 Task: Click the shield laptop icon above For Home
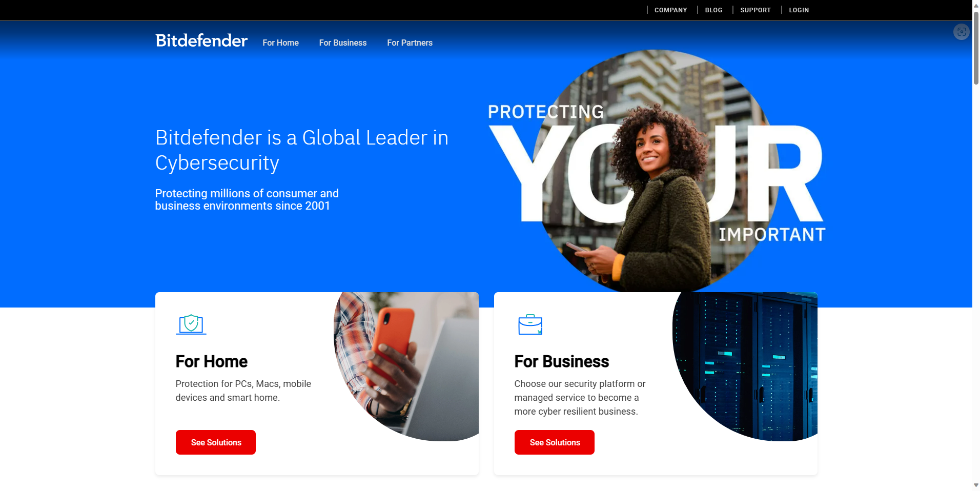(x=191, y=324)
